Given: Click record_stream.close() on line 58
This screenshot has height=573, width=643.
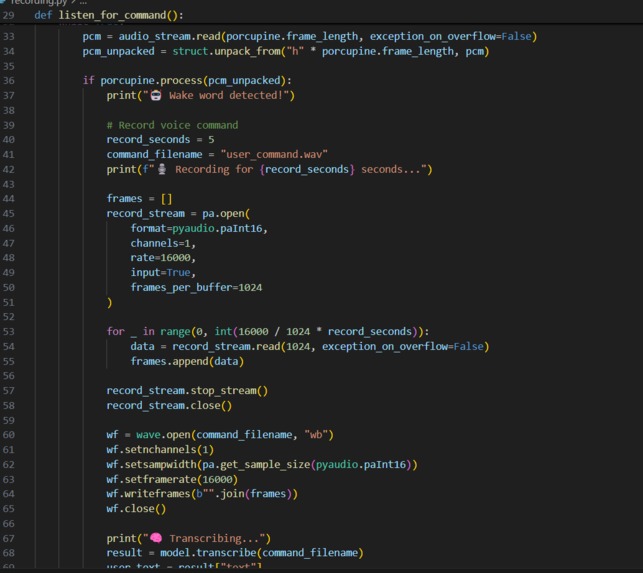Looking at the screenshot, I should (169, 406).
